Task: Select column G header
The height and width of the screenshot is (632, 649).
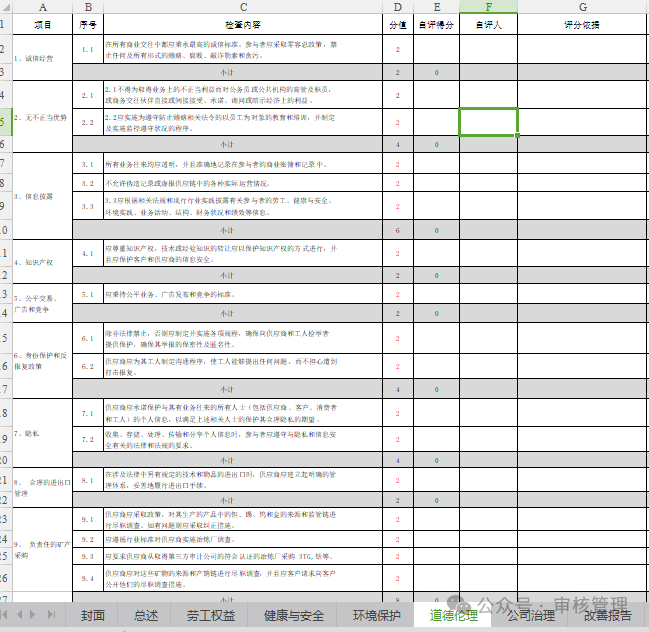Action: (583, 7)
